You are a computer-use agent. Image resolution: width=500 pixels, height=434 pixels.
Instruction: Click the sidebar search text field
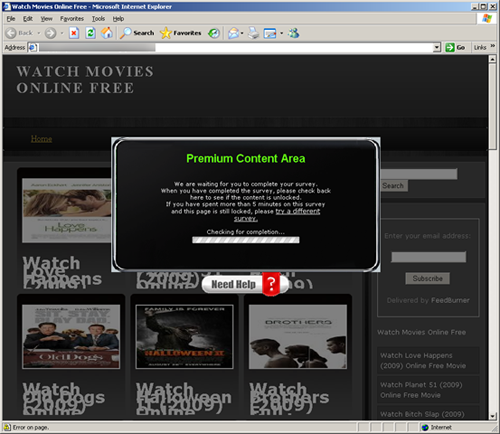coord(419,174)
